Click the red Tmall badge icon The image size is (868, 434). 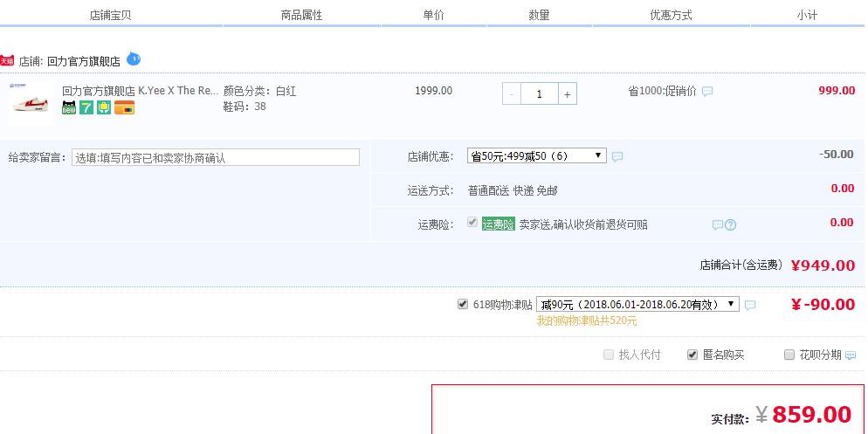click(x=7, y=61)
